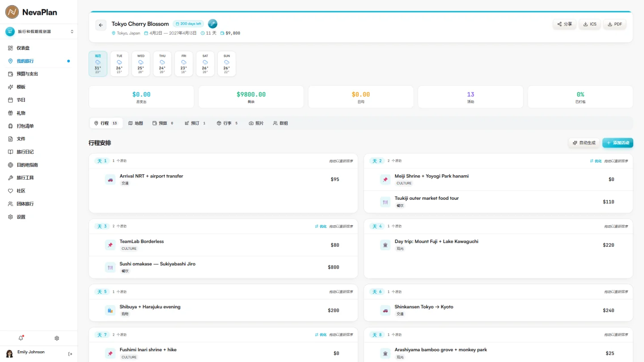Select the TUE weather forecast card

[119, 64]
